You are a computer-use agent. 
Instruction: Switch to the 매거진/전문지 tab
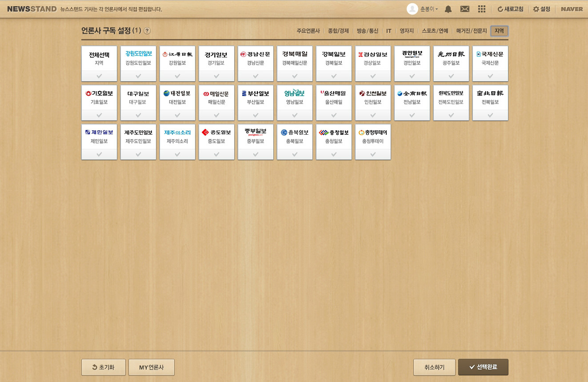click(472, 31)
